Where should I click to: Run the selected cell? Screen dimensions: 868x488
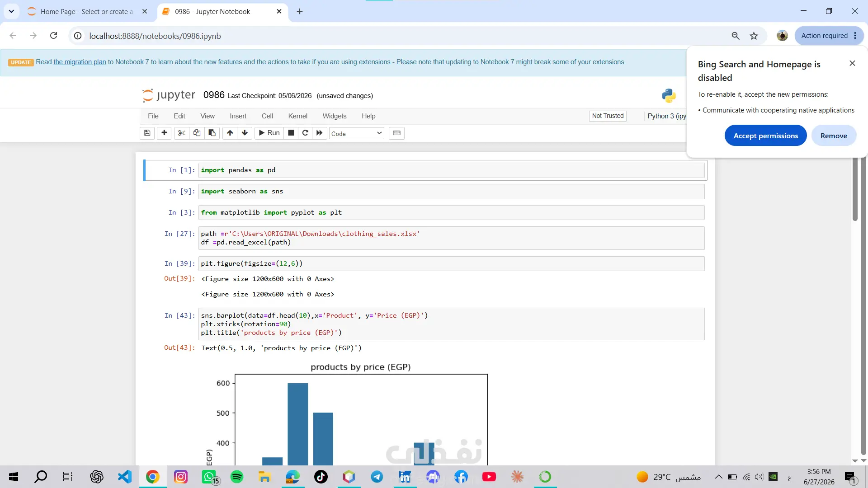tap(269, 133)
